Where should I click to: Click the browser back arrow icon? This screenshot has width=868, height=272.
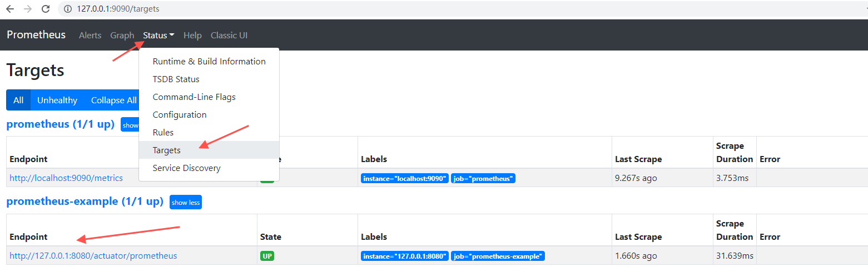tap(10, 9)
